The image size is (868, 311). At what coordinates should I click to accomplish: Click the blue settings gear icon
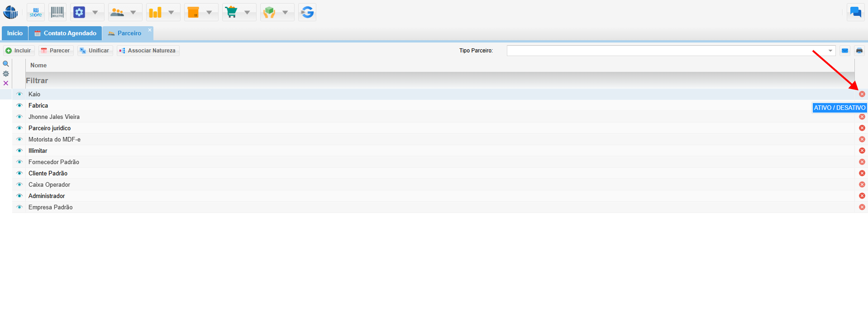click(79, 12)
